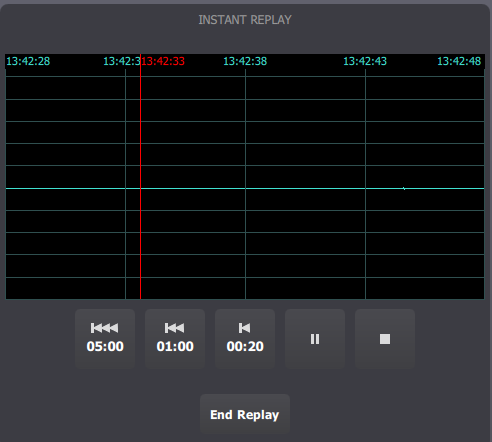Select the red playhead line on the timeline
This screenshot has width=492, height=442.
(141, 177)
